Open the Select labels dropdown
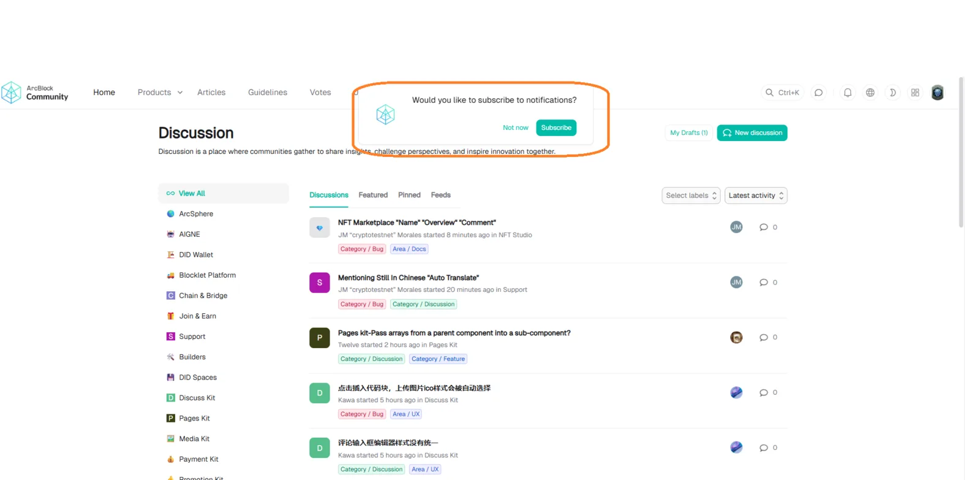Image resolution: width=980 pixels, height=480 pixels. pyautogui.click(x=691, y=196)
